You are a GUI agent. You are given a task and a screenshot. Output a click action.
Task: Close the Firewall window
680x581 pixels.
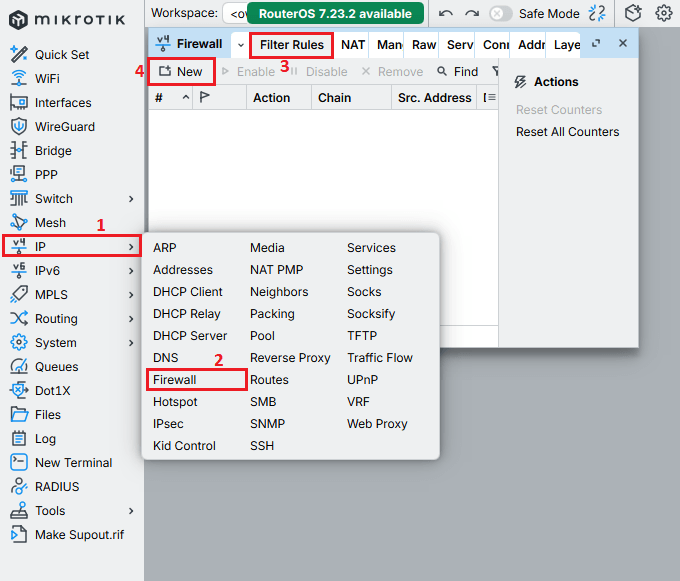[x=623, y=43]
